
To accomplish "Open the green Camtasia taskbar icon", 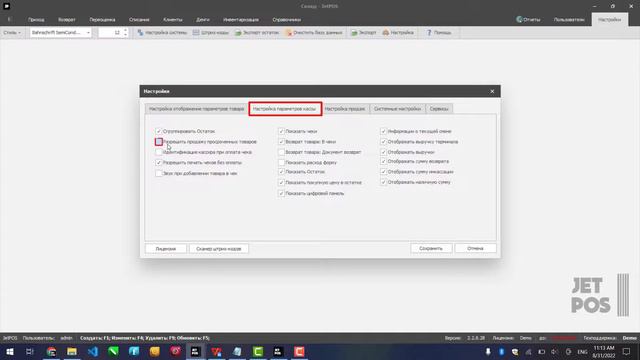I will coord(258,351).
